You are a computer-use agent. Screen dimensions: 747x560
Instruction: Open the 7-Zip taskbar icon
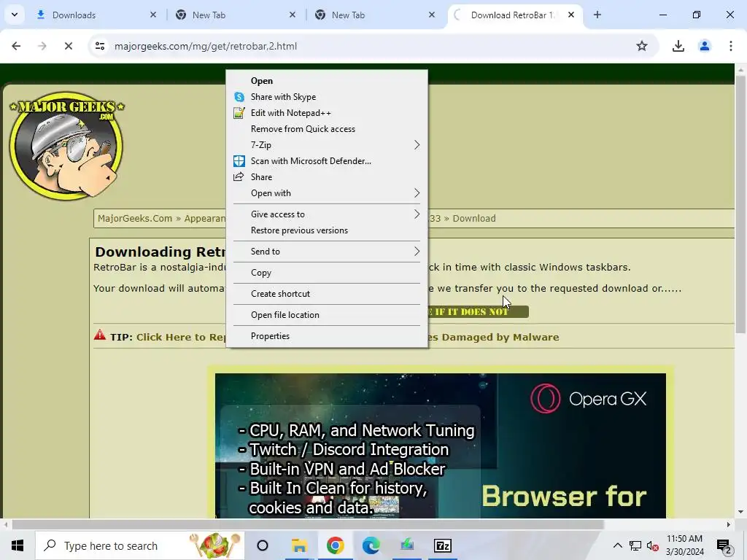[443, 545]
